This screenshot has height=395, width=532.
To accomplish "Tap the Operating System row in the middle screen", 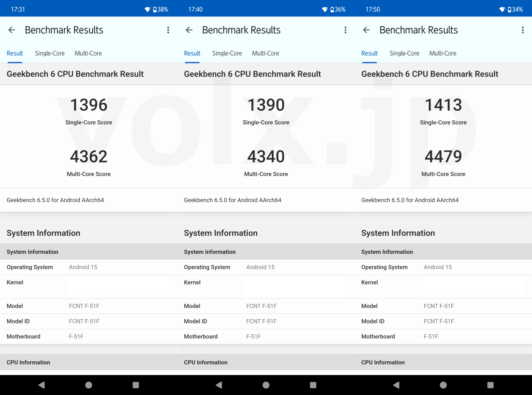I will 266,267.
